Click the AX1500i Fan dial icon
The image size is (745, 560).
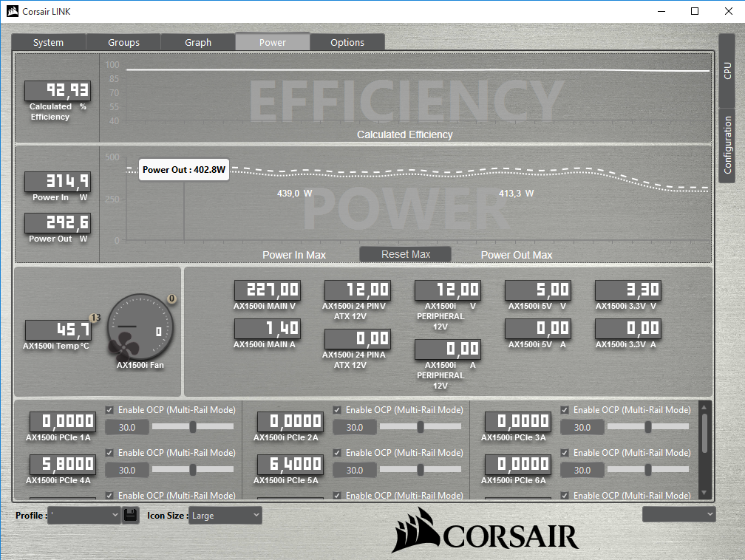click(140, 328)
